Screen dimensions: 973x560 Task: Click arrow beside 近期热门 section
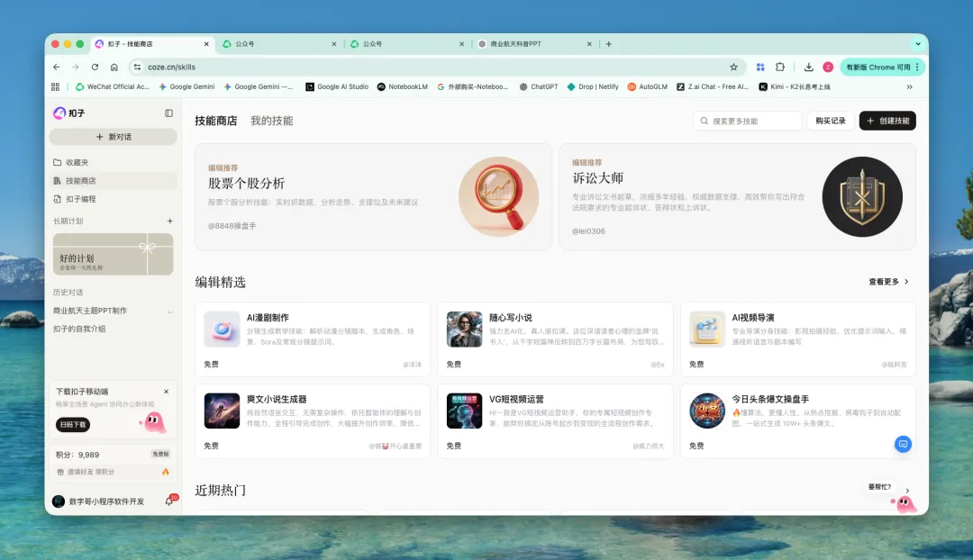907,491
